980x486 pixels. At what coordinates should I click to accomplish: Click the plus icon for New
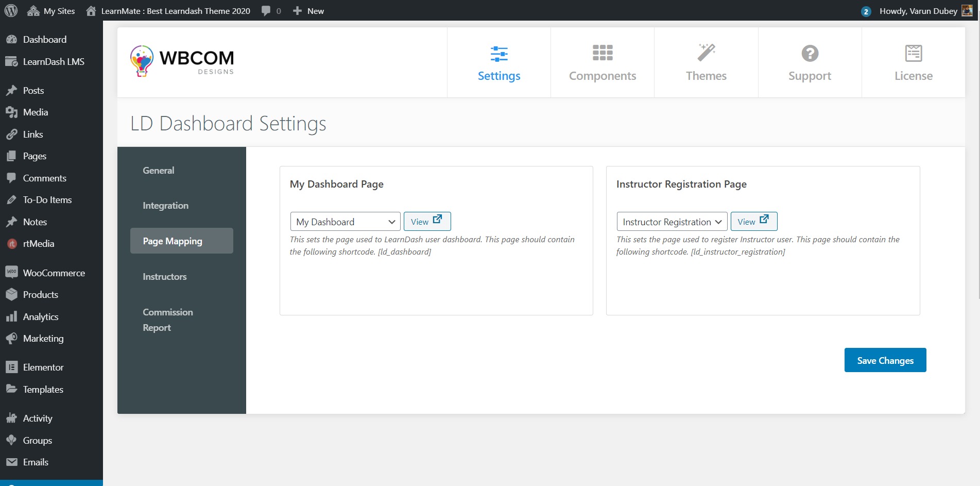coord(297,11)
